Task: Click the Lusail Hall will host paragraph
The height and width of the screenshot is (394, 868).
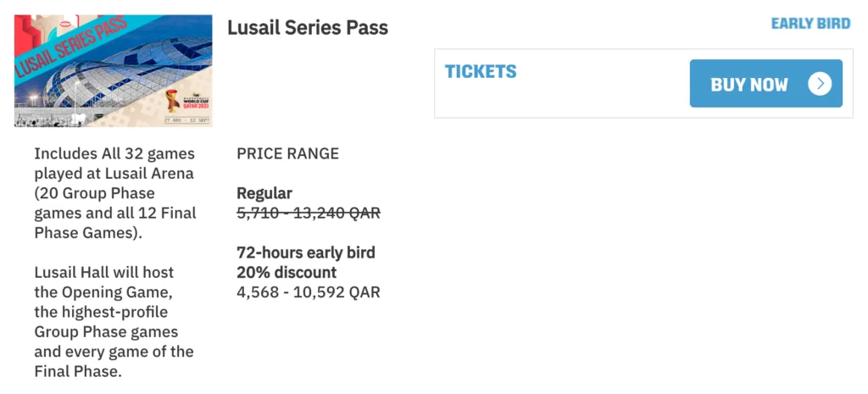Action: [114, 321]
